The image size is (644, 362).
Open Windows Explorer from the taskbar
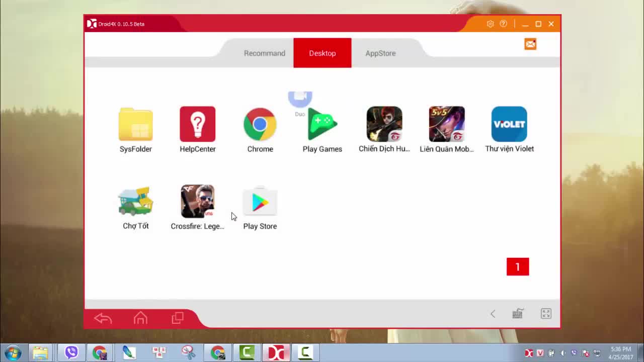tap(41, 353)
